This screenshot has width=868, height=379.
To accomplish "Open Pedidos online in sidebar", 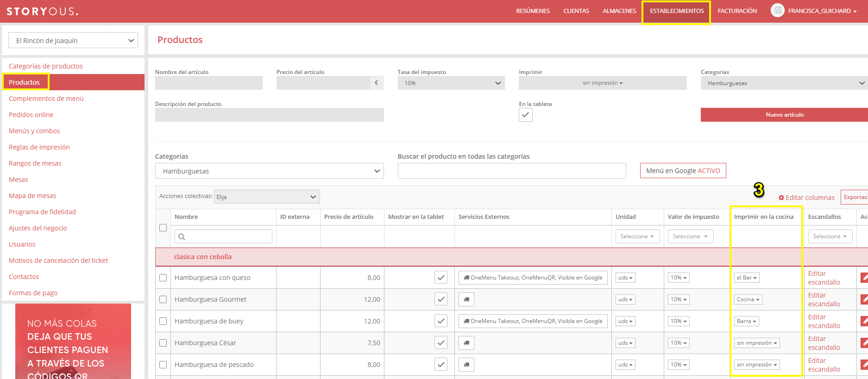I will tap(31, 115).
